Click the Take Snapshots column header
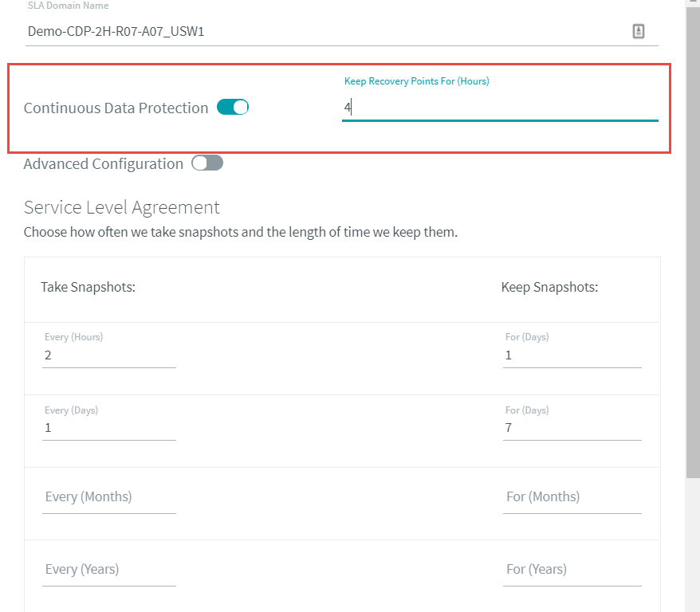Viewport: 700px width, 612px height. point(88,287)
